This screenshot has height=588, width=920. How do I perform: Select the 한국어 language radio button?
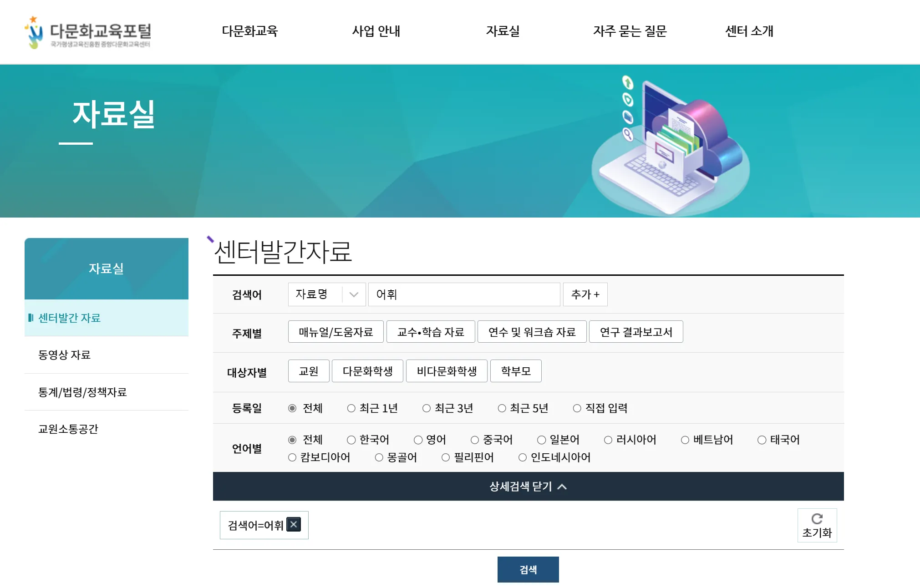coord(351,440)
